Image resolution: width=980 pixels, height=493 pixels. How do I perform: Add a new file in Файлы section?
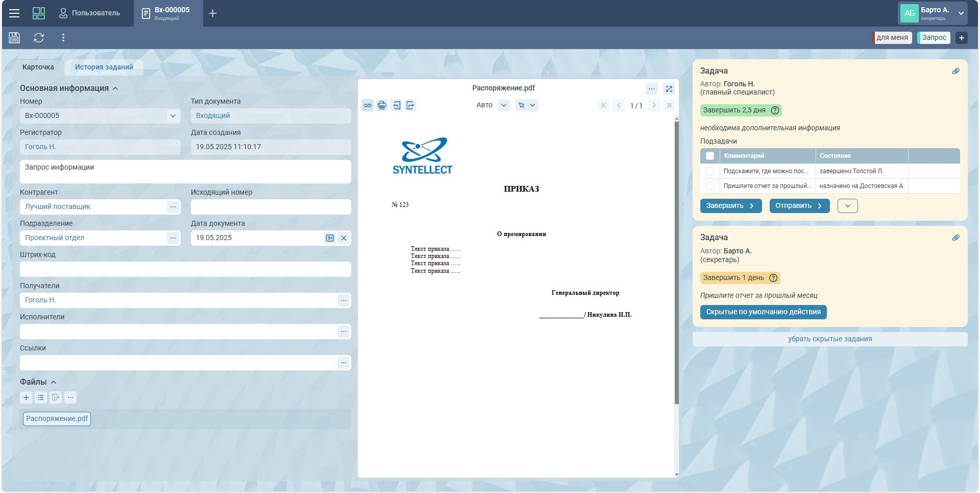pos(26,397)
